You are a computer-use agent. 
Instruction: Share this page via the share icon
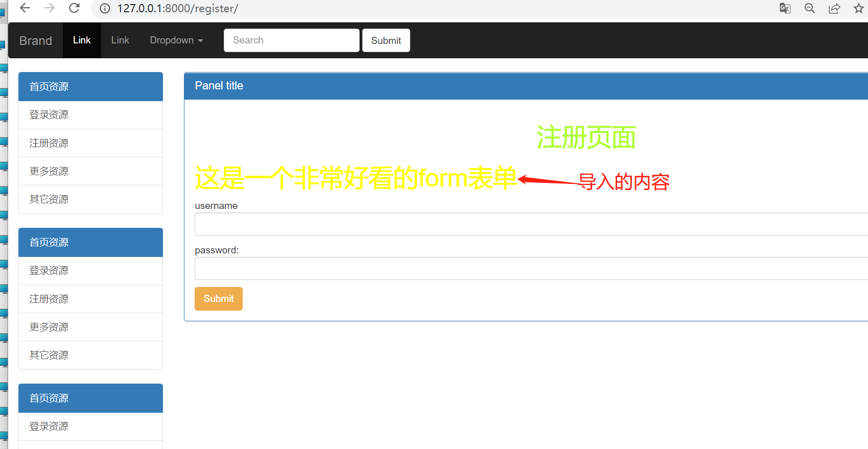pyautogui.click(x=834, y=8)
